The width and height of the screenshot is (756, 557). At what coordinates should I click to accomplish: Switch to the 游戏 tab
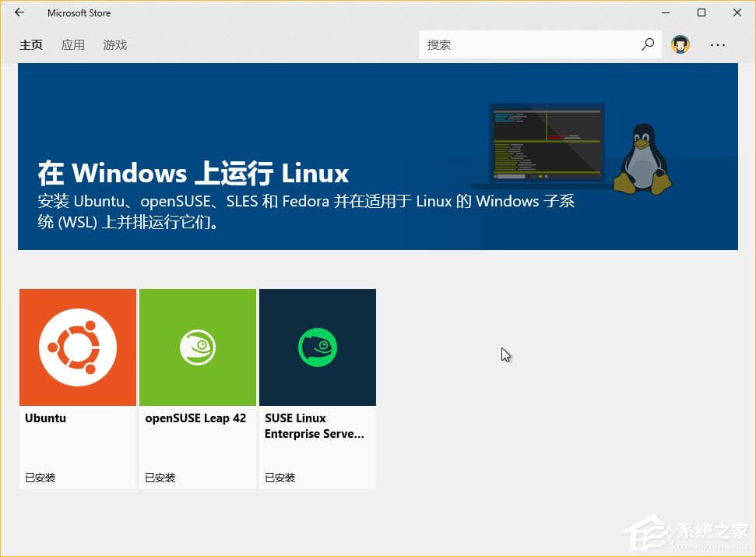pos(114,44)
